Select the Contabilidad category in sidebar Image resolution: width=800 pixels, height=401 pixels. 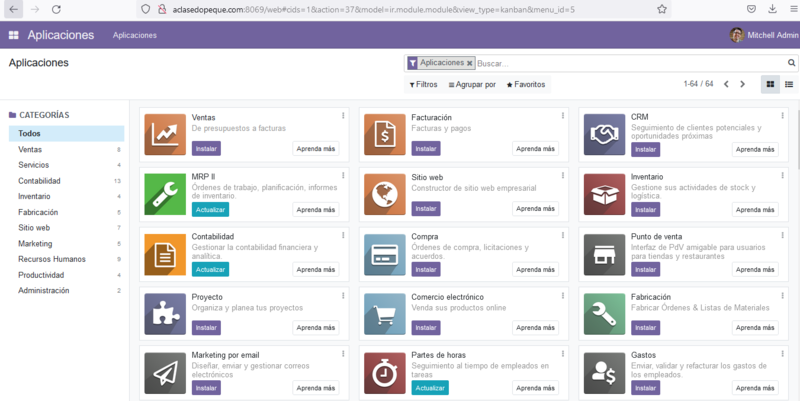(x=66, y=181)
